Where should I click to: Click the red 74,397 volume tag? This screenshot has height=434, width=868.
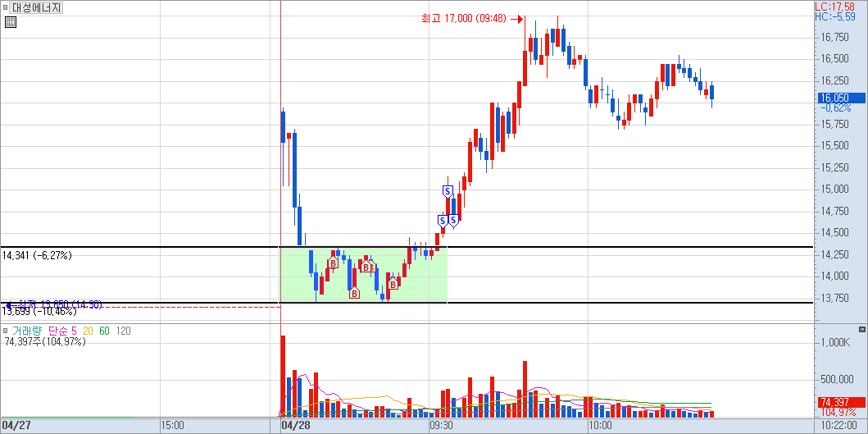tap(841, 402)
